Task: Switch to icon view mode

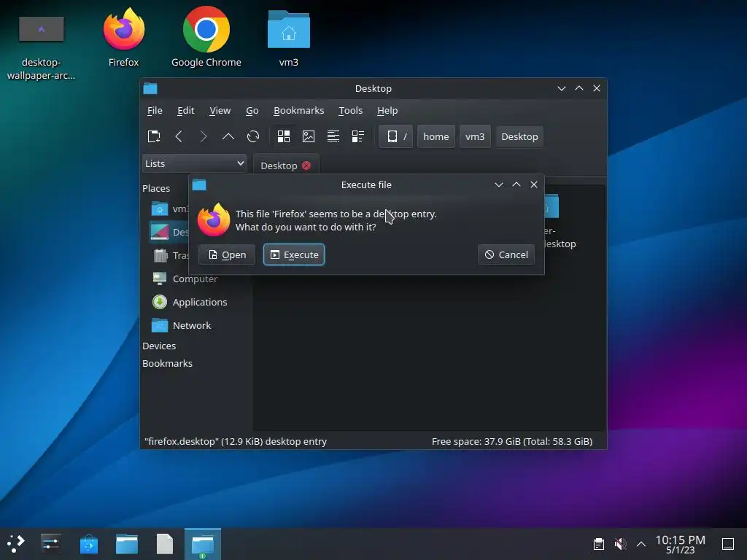Action: pos(284,136)
